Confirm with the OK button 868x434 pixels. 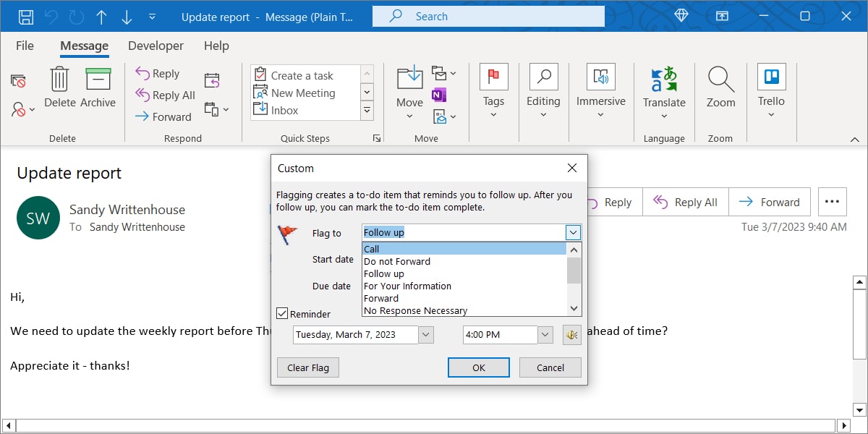(x=478, y=367)
